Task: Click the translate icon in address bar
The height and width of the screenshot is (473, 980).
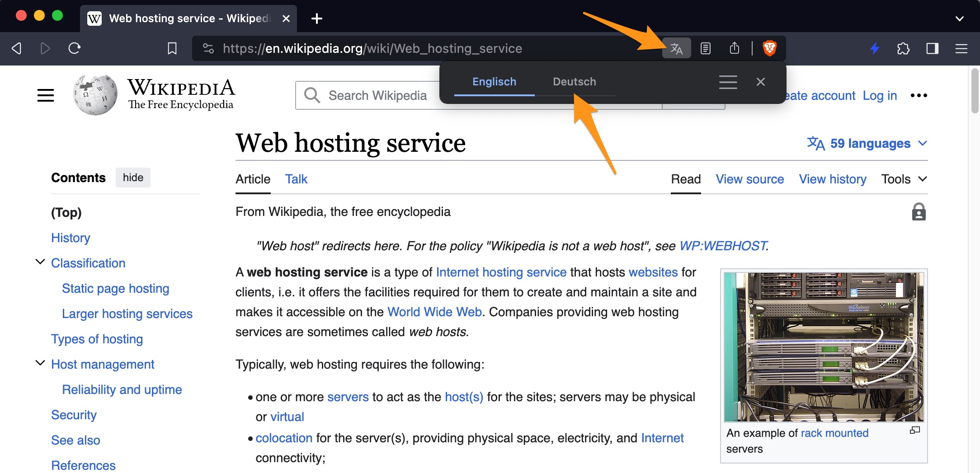Action: click(676, 48)
